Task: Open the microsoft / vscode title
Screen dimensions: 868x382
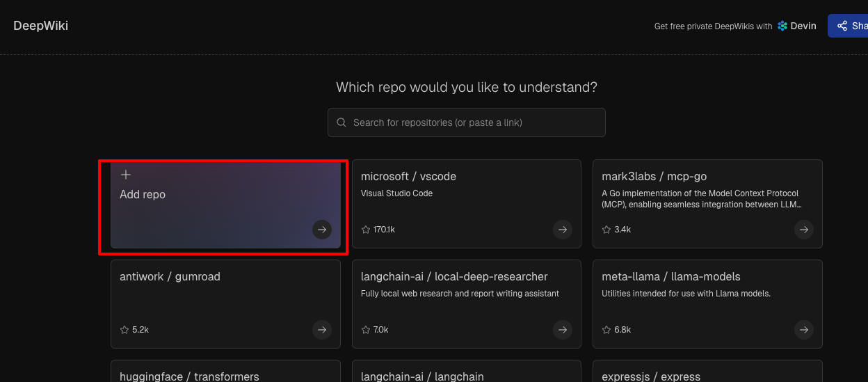Action: coord(408,177)
